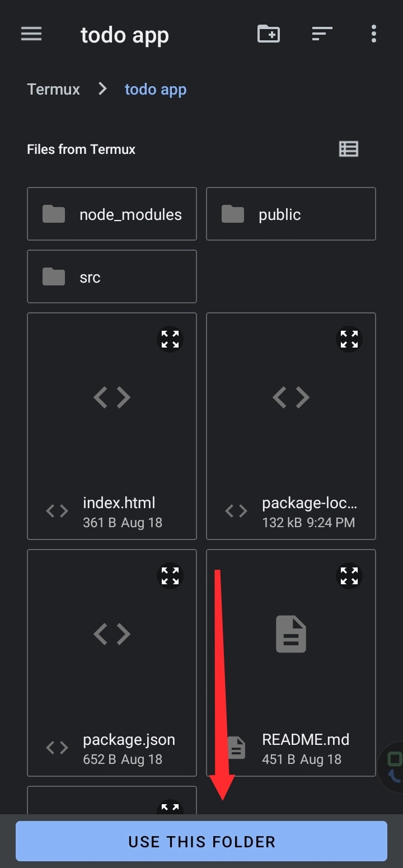Go to Termux in the breadcrumb
Viewport: 403px width, 868px height.
[x=54, y=90]
